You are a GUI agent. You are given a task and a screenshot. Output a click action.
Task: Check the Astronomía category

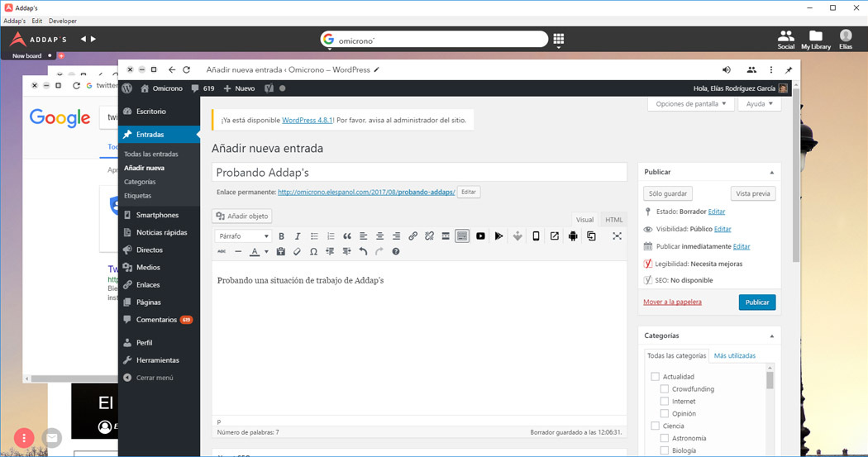[665, 438]
